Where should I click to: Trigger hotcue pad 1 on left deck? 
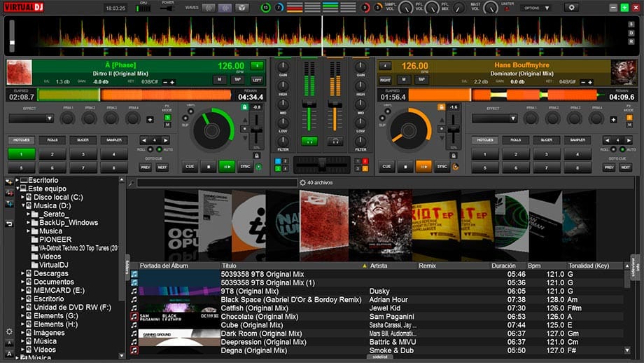pos(22,154)
